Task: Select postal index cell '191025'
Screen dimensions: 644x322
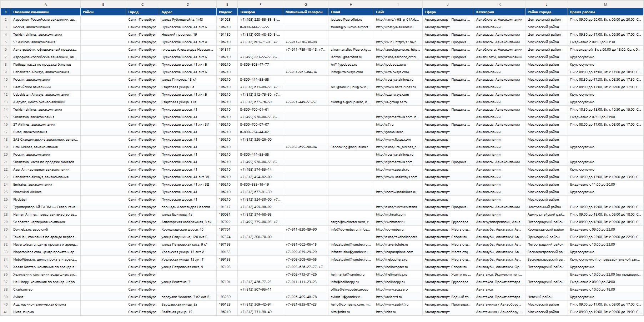Action: click(227, 19)
